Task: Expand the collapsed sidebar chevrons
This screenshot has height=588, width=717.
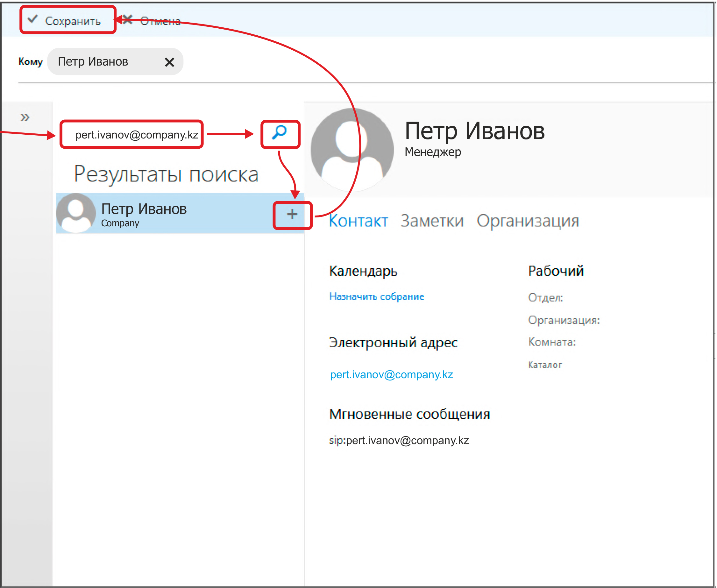Action: pos(25,117)
